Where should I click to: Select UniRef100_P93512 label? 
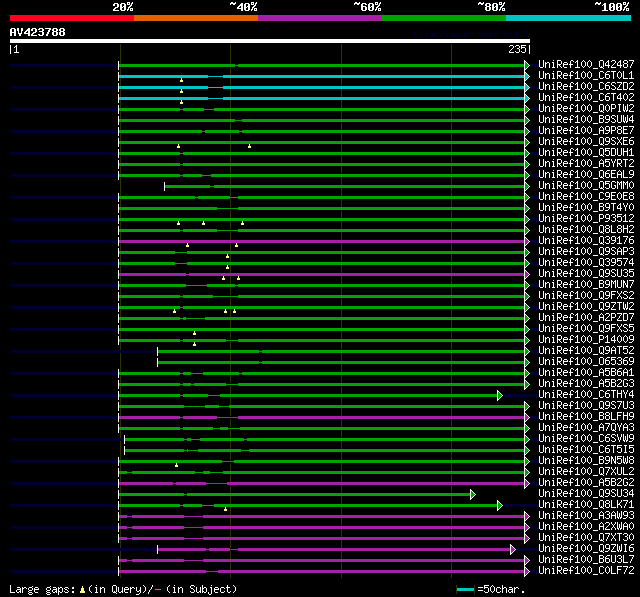click(x=586, y=219)
